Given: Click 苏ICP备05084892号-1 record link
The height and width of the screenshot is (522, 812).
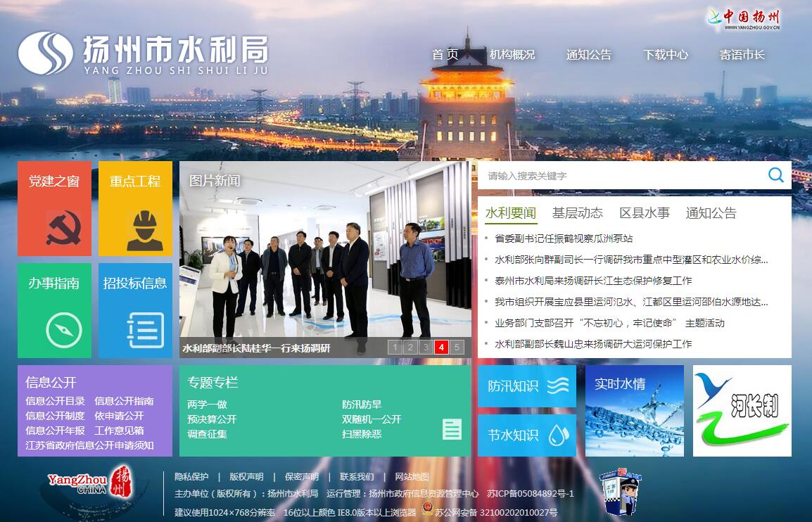Looking at the screenshot, I should pos(531,494).
